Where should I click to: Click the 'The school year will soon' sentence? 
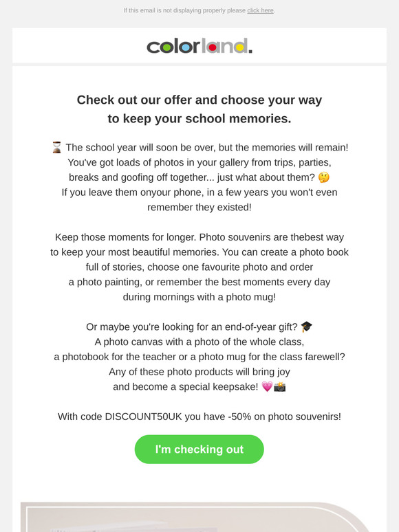click(x=207, y=147)
